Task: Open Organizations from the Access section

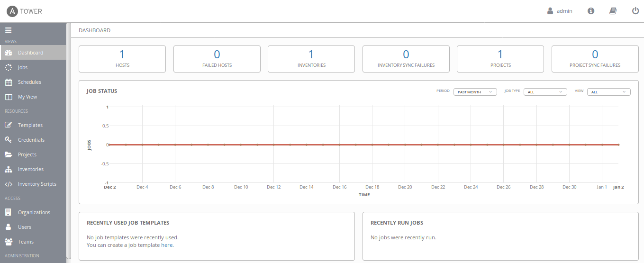Action: [34, 212]
